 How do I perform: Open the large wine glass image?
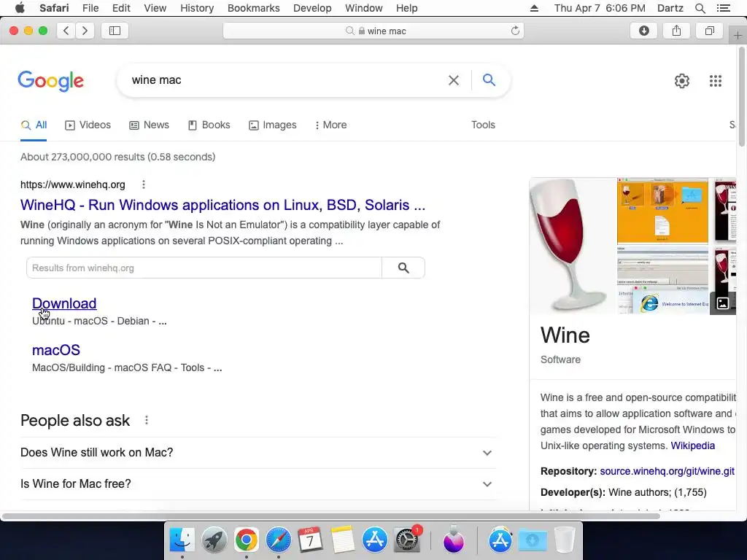(x=573, y=246)
